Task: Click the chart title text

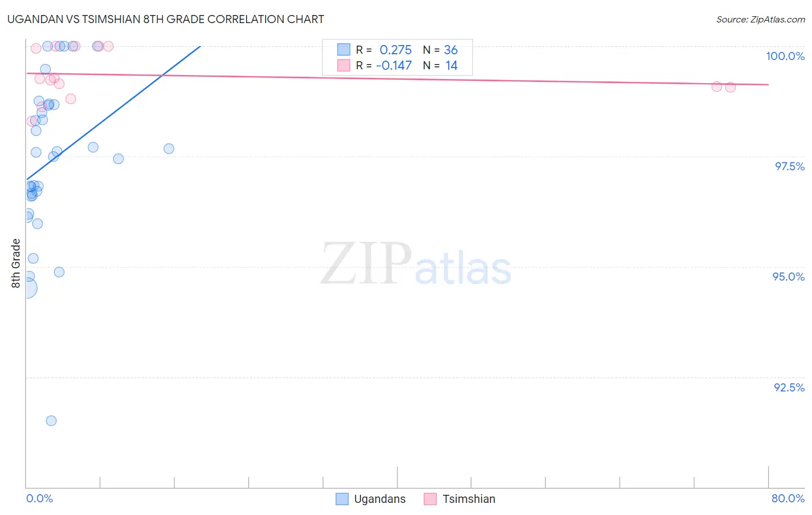Action: tap(165, 19)
